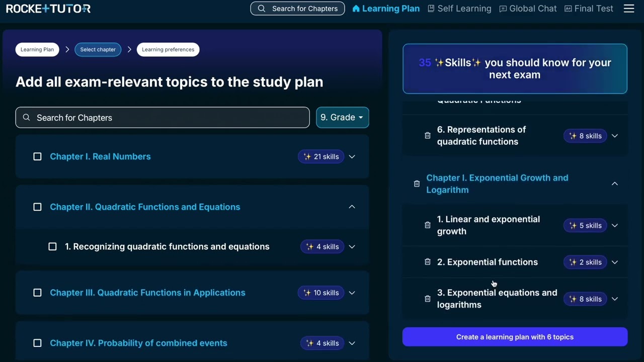Expand Chapter I. Real Numbers chevron

pos(352,157)
